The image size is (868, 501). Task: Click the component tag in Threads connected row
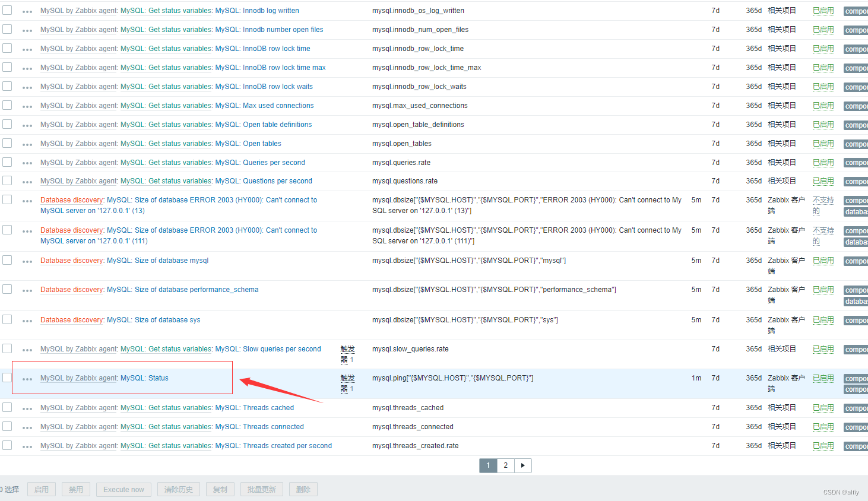tap(856, 427)
